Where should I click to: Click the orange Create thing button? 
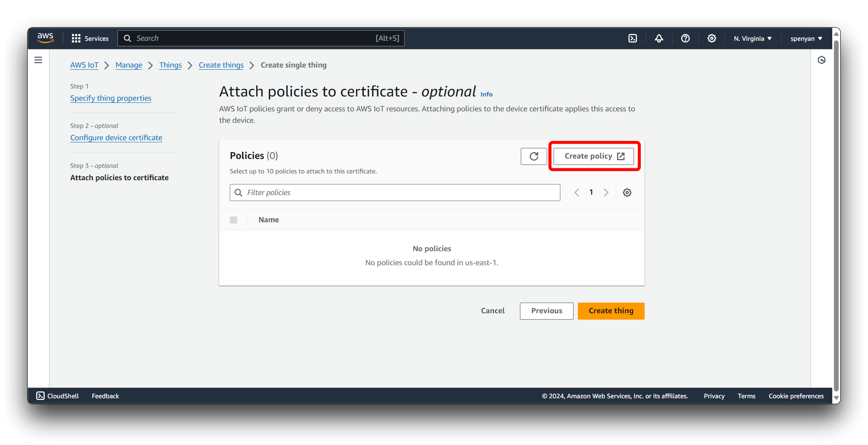[611, 311]
